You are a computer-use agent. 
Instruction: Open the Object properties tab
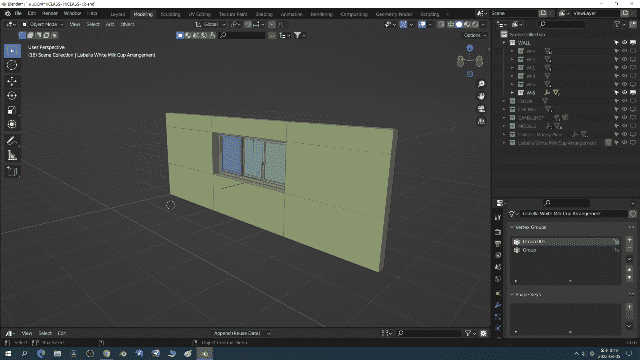point(498,293)
